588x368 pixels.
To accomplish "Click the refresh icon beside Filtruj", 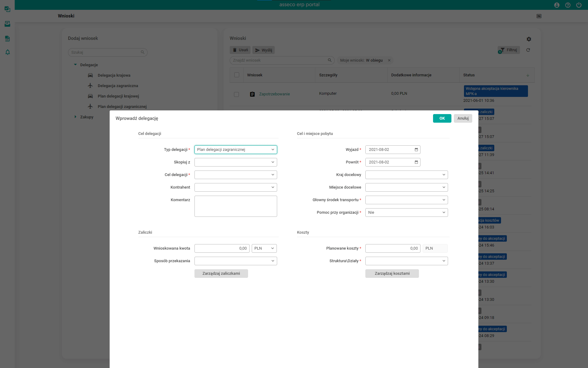I will click(x=528, y=50).
